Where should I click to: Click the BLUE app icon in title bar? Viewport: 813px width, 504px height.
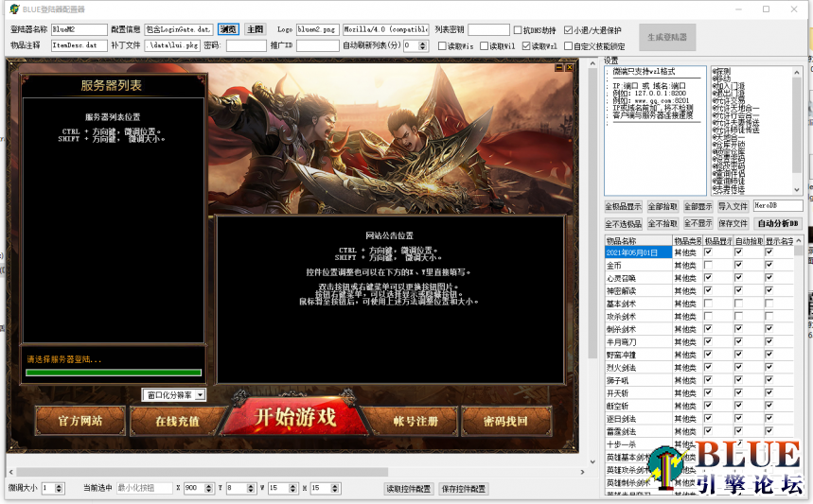point(13,9)
